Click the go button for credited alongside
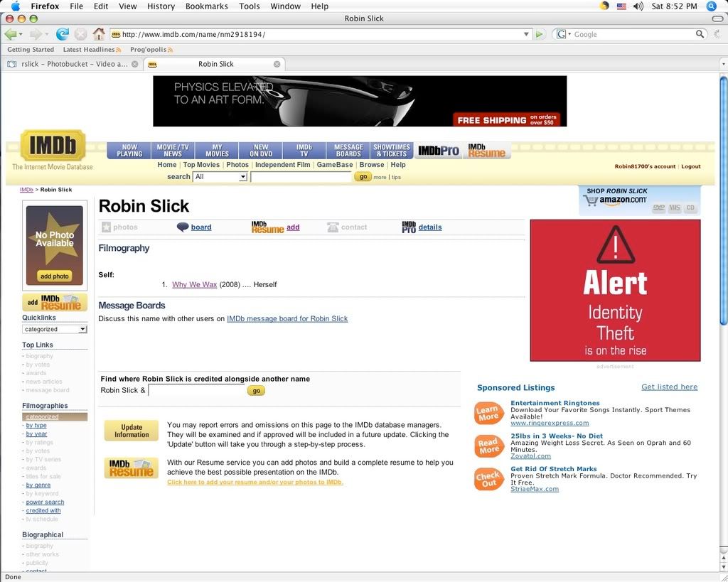Viewport: 728px width, 582px height. pyautogui.click(x=256, y=391)
